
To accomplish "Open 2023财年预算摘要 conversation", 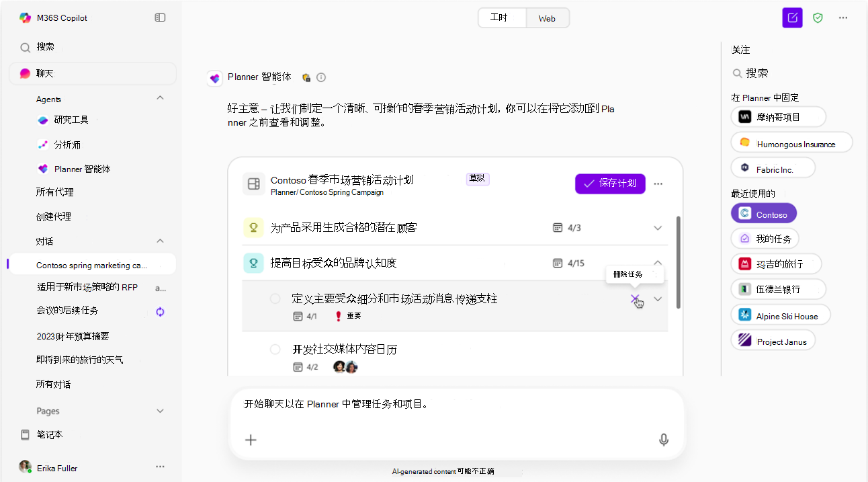I will [x=73, y=336].
